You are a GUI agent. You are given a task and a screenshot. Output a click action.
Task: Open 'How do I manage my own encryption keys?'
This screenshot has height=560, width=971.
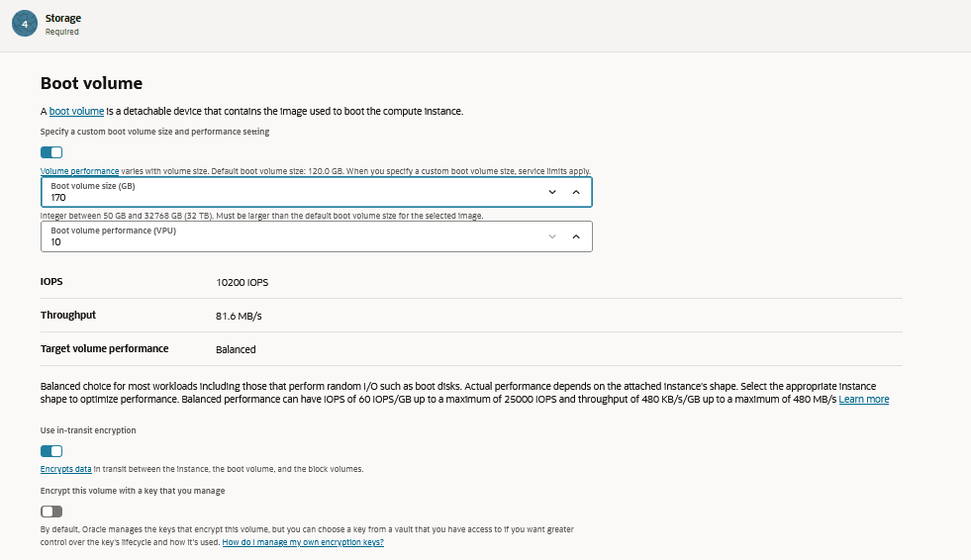302,543
